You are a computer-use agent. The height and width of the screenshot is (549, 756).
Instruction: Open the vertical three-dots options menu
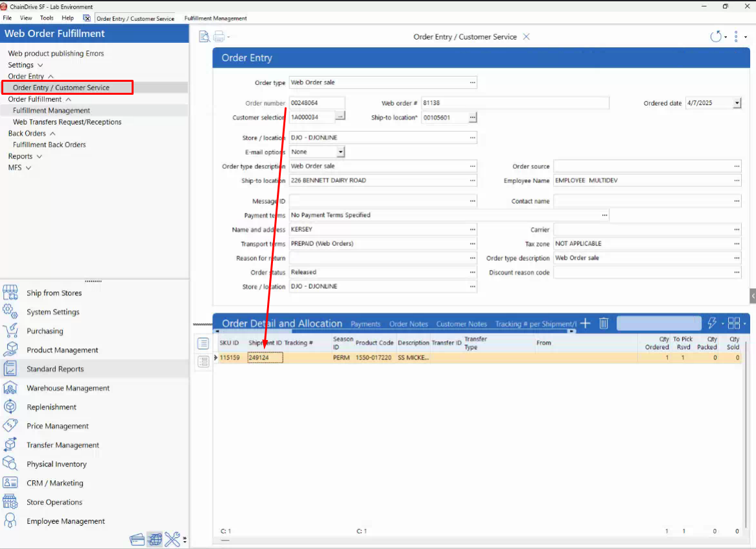pos(736,36)
